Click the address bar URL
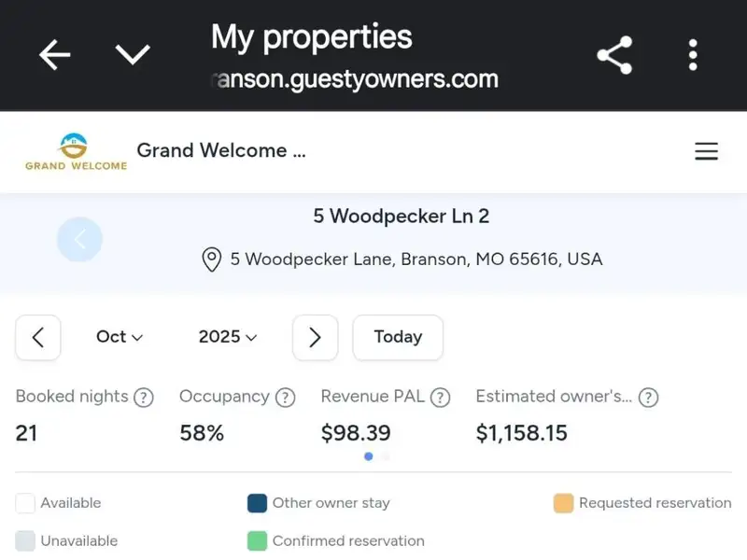 point(355,79)
